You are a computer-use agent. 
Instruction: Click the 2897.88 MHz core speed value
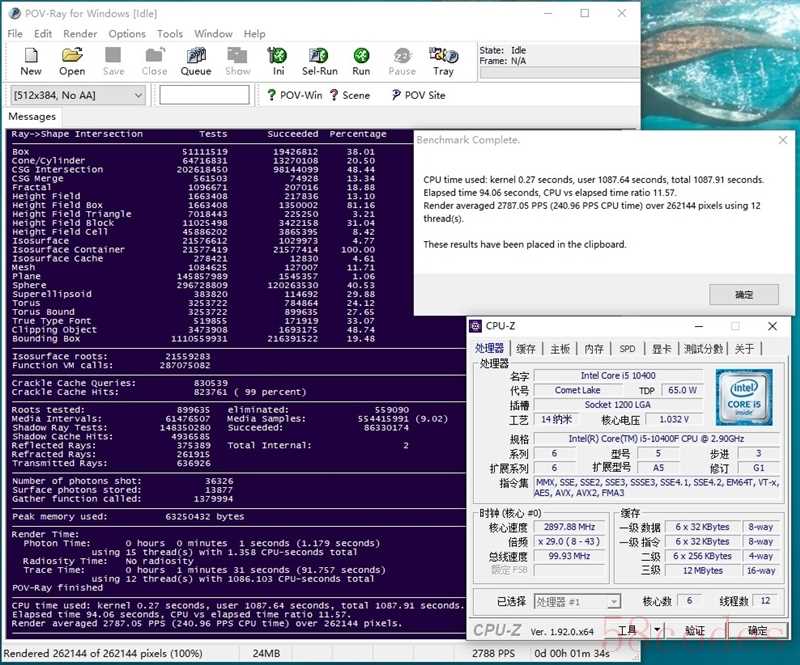click(569, 527)
